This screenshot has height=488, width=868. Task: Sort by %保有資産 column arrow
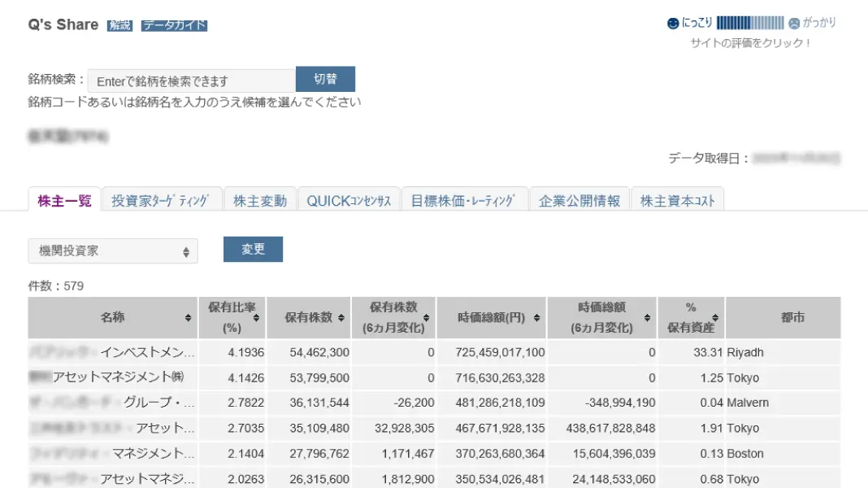[715, 317]
